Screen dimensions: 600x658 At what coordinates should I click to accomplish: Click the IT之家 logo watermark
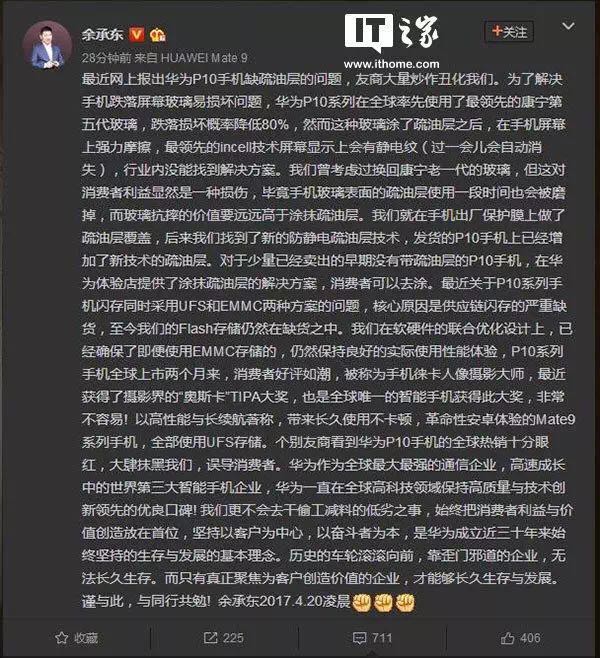coord(391,32)
